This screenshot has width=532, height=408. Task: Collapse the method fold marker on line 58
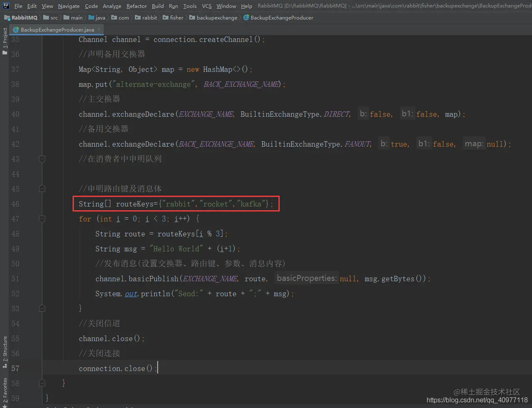42,383
